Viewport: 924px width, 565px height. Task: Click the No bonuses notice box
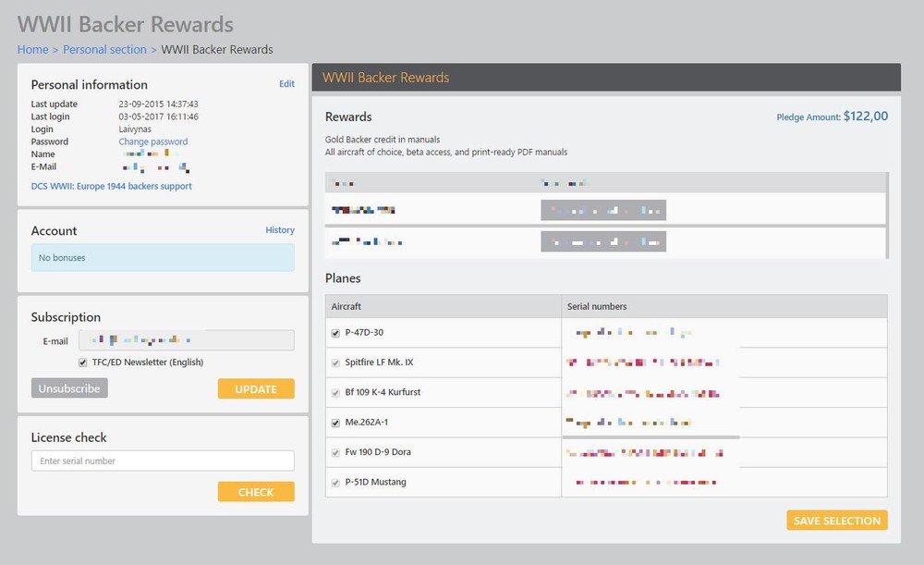163,258
